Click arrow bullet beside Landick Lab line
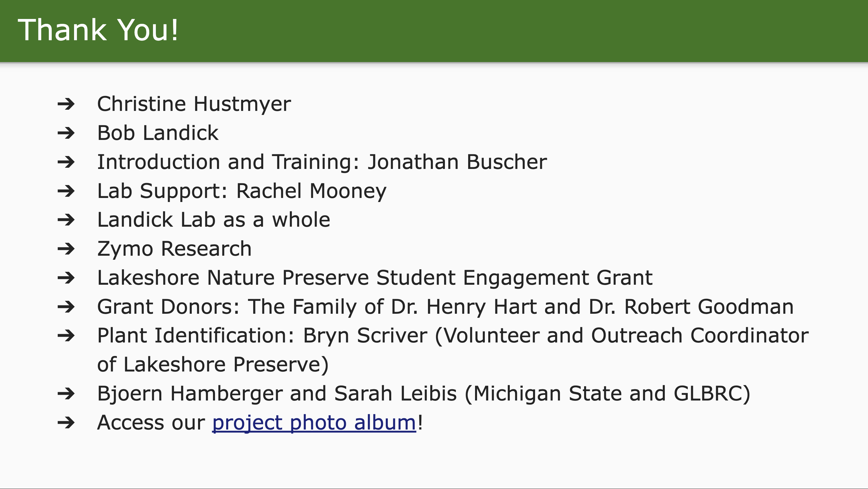The image size is (868, 489). (x=66, y=220)
